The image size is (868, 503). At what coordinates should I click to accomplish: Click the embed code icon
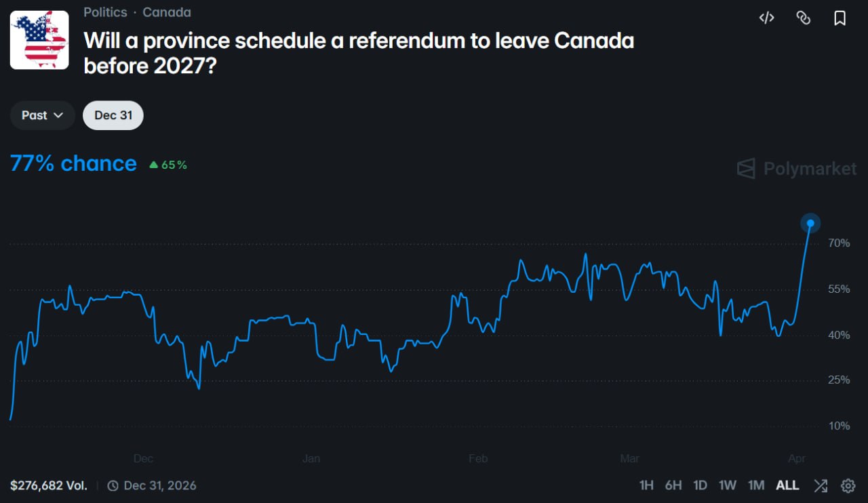point(766,18)
